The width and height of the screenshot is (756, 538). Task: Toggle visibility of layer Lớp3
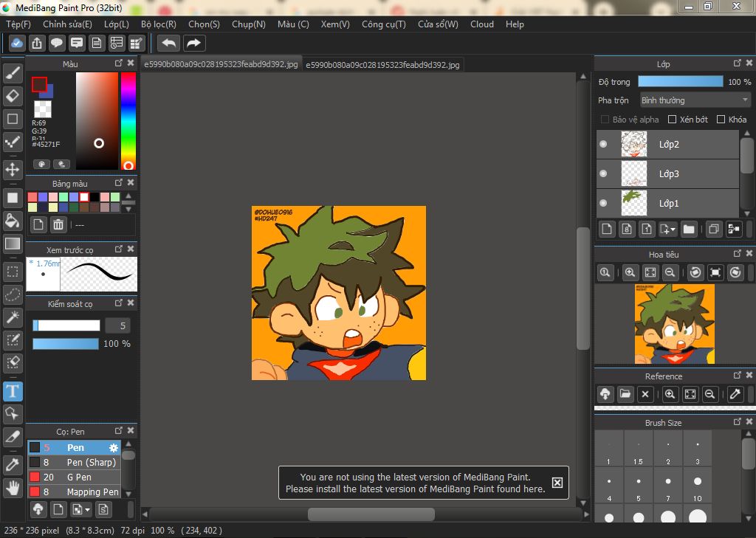point(603,173)
